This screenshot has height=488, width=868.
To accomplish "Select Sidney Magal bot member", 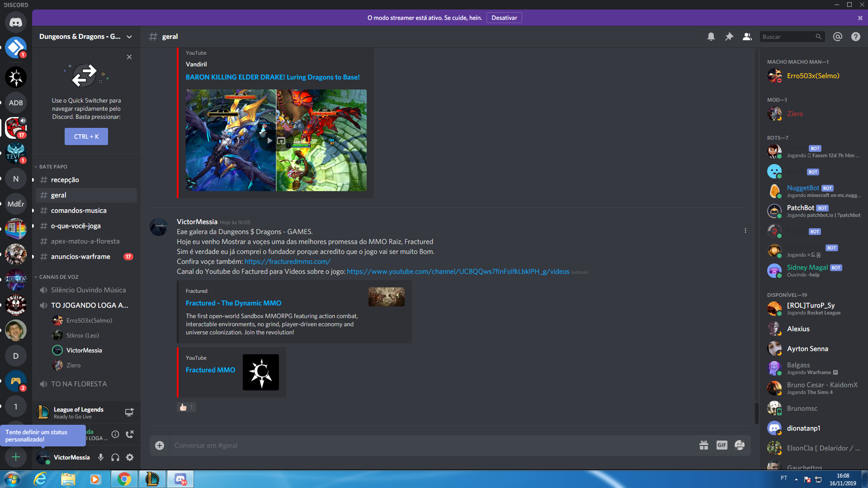I will click(814, 271).
